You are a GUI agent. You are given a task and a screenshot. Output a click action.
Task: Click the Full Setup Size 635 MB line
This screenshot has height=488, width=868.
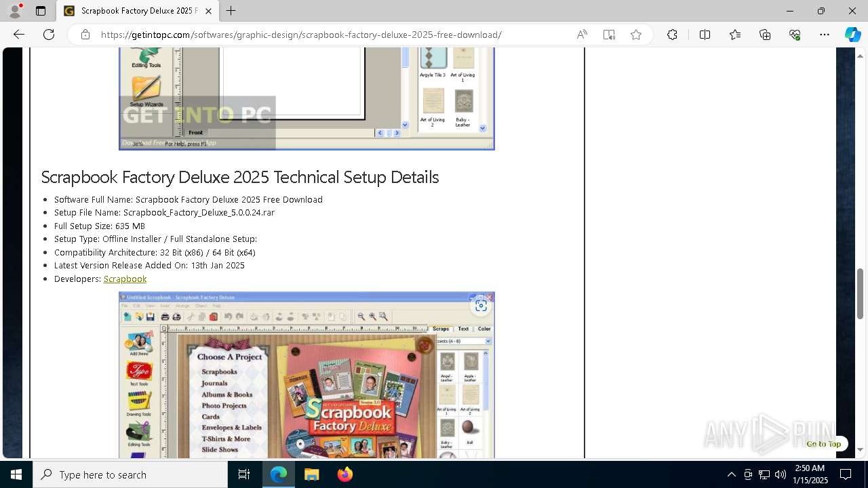100,226
